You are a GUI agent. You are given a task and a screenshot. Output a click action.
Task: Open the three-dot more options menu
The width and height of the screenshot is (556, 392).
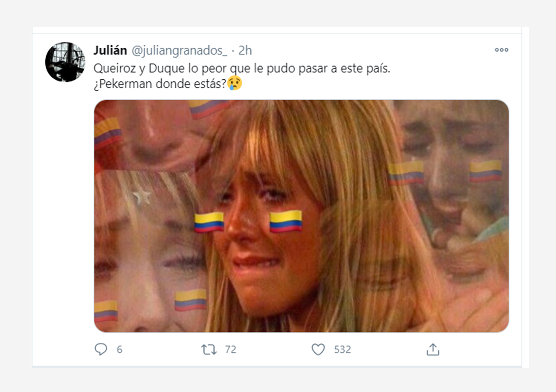tap(502, 50)
